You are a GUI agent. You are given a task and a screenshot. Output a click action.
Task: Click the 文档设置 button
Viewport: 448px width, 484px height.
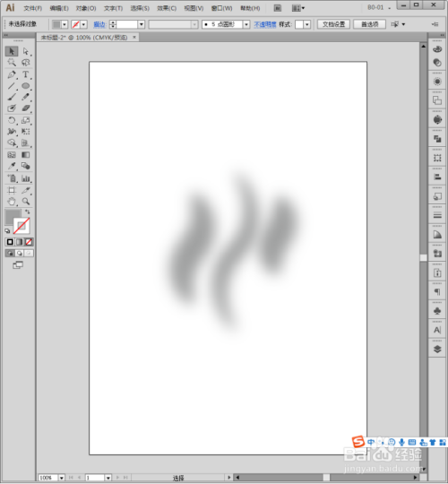(x=333, y=24)
